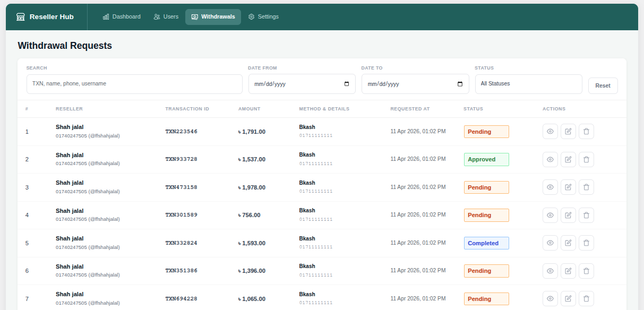Open calendar picker in Date To field
This screenshot has height=310, width=644.
click(460, 84)
